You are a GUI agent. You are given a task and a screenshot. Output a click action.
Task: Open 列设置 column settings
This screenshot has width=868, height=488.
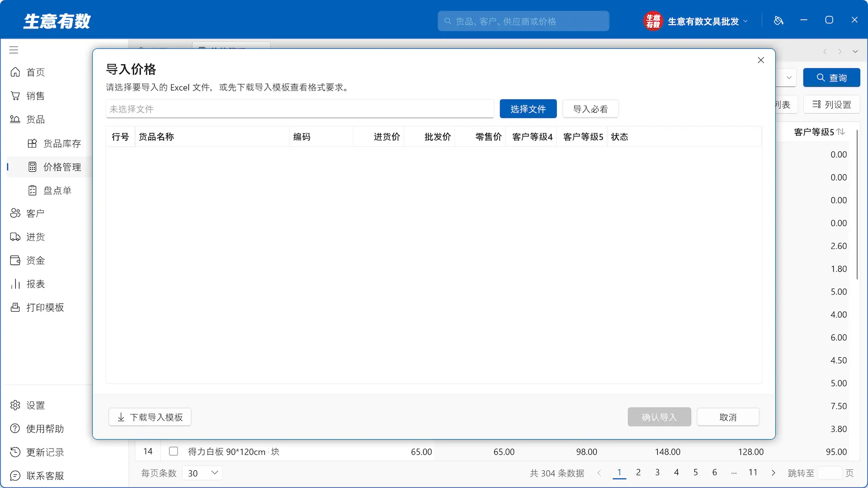point(831,104)
